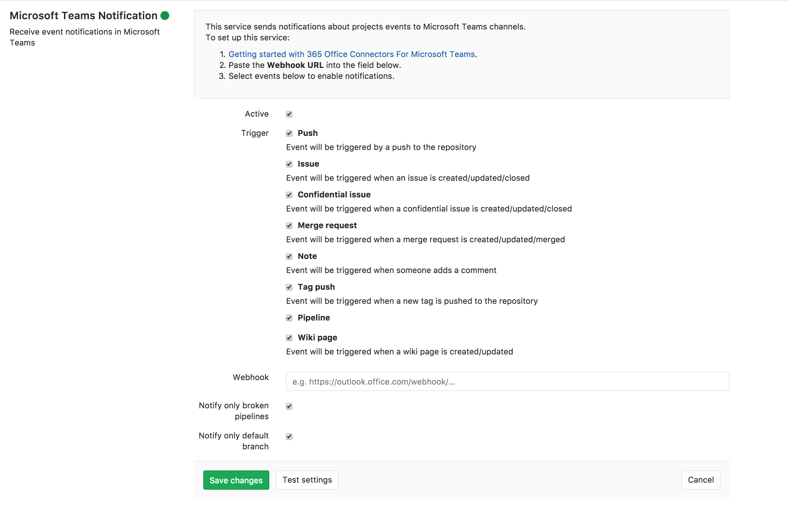Click the green active status indicator

(165, 15)
